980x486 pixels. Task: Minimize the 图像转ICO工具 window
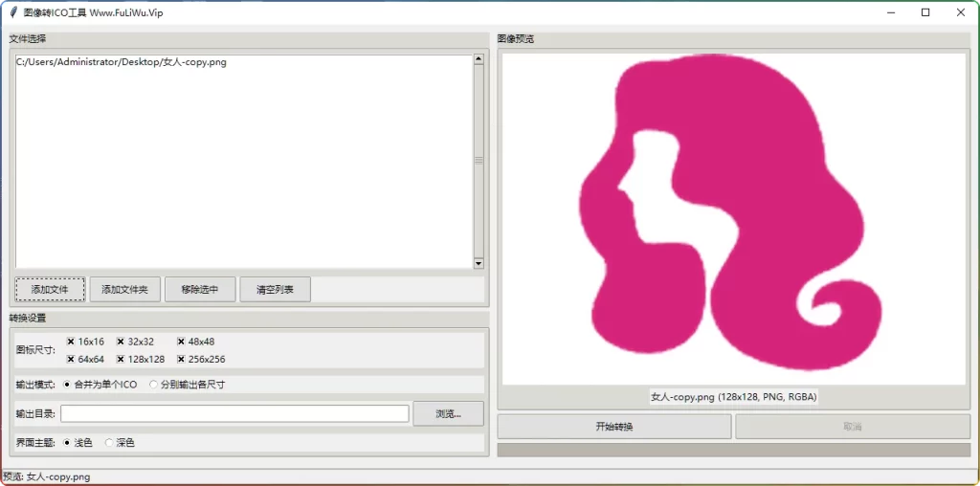point(891,12)
